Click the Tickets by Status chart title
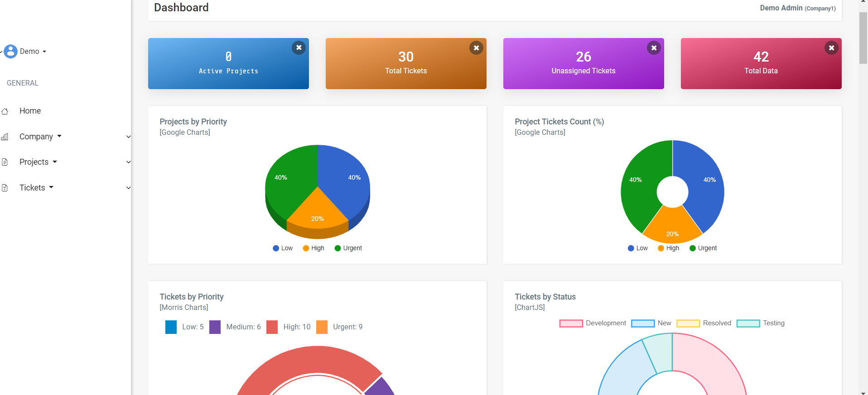This screenshot has width=868, height=395. (x=545, y=297)
